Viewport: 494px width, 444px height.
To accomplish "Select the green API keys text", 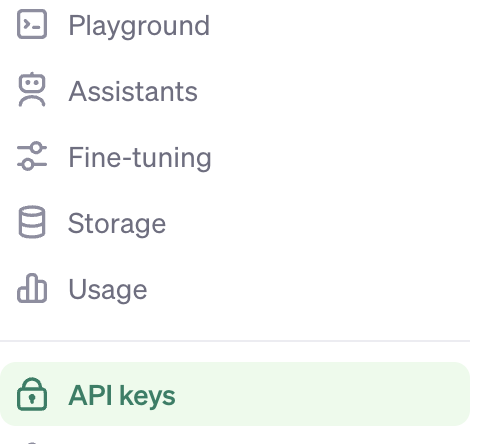I will (x=122, y=396).
